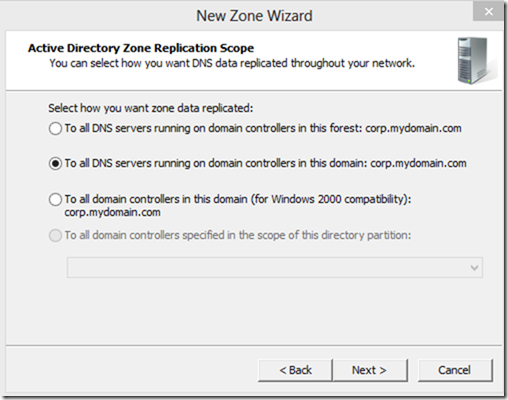Cancel the New Zone Wizard
This screenshot has width=508, height=400.
pyautogui.click(x=455, y=370)
